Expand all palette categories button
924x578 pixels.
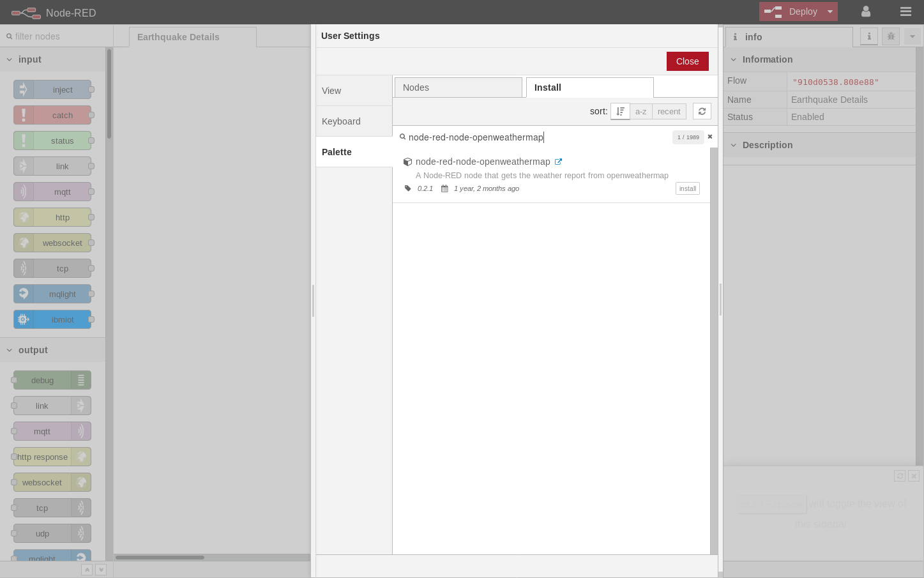coord(101,570)
